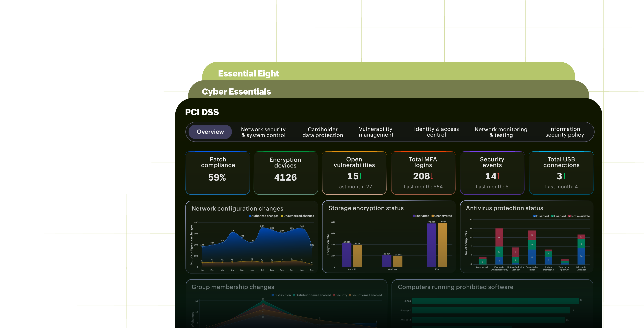Toggle Disabled antivirus legend checkbox

tap(534, 216)
